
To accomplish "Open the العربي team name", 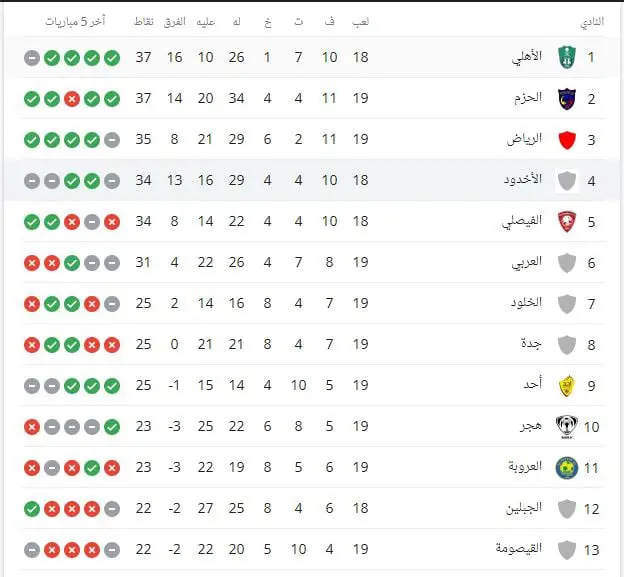I will click(x=526, y=262).
